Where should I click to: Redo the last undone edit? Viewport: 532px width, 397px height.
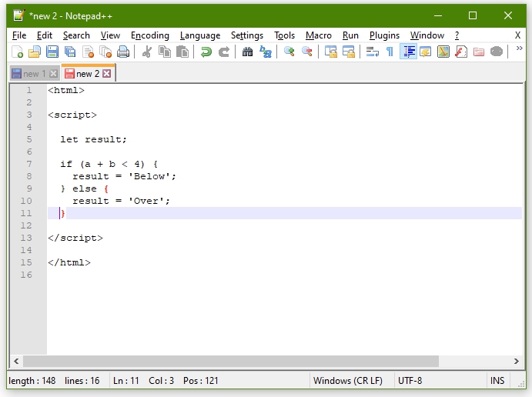(x=224, y=52)
